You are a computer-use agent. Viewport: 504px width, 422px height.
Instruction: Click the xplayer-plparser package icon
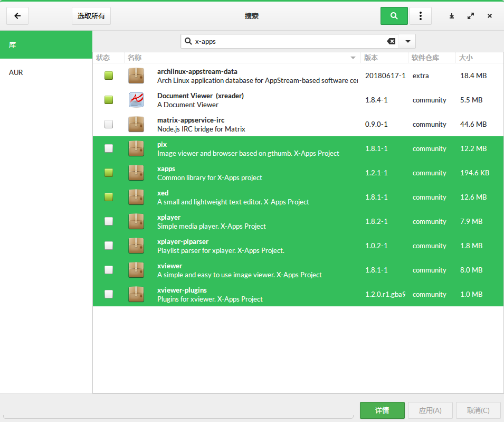pyautogui.click(x=136, y=246)
